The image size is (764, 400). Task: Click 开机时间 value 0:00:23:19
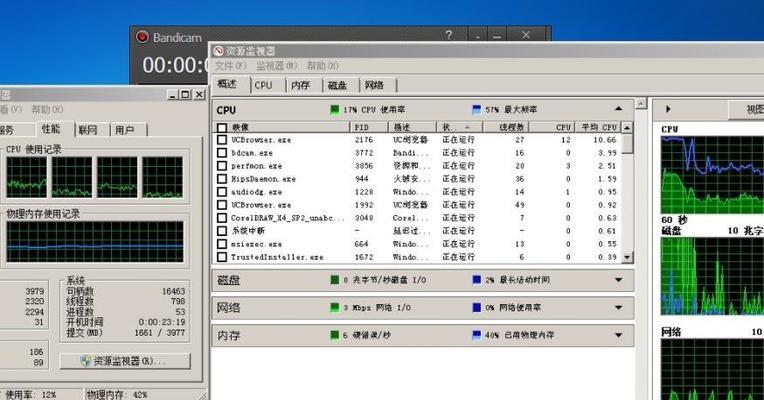click(162, 322)
